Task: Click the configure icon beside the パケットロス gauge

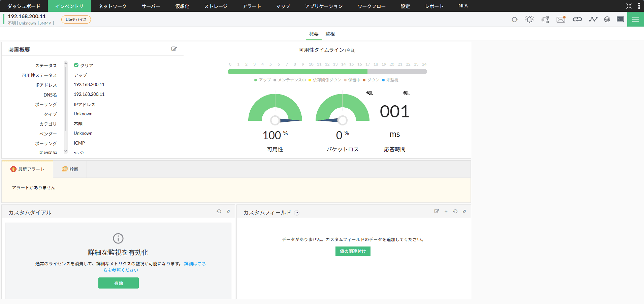Action: point(369,93)
